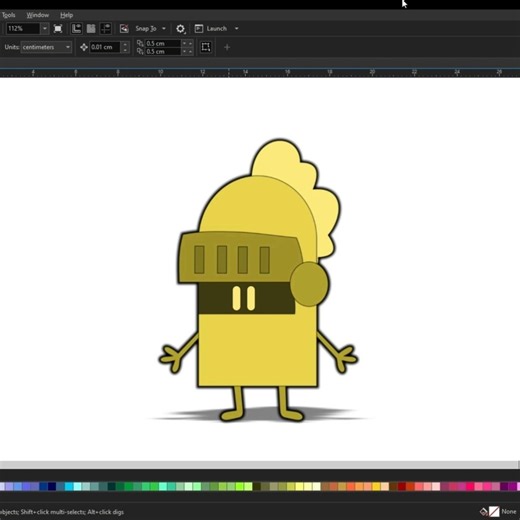Pick the dark olive swatch in the palette
Image resolution: width=520 pixels, height=520 pixels.
[257, 486]
